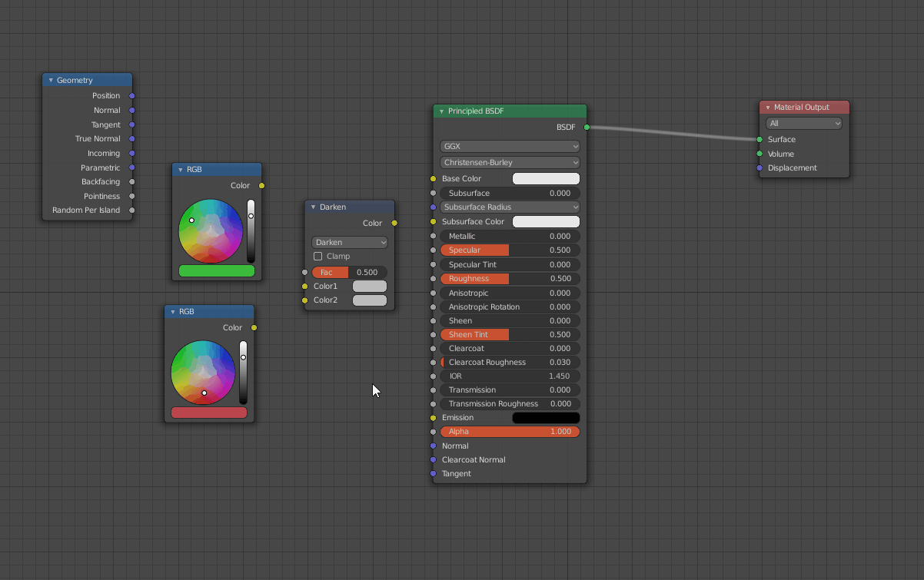924x580 pixels.
Task: Click the Incoming output socket
Action: click(131, 153)
